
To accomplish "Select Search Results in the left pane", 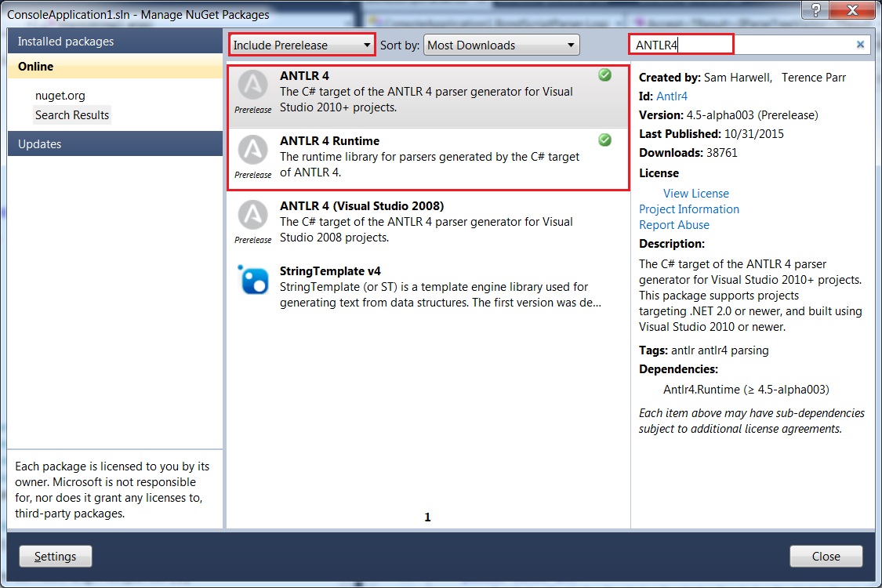I will pyautogui.click(x=72, y=114).
